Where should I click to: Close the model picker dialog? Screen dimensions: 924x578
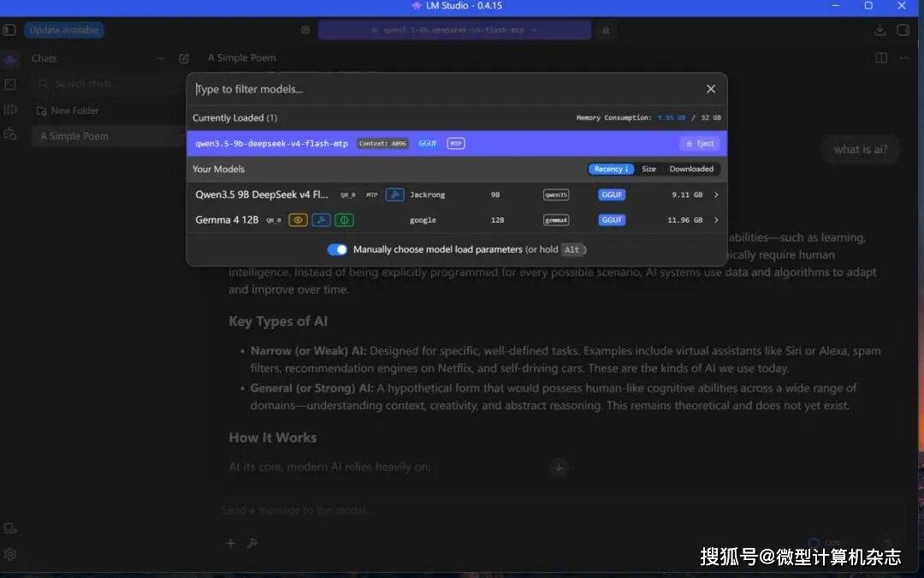tap(711, 88)
